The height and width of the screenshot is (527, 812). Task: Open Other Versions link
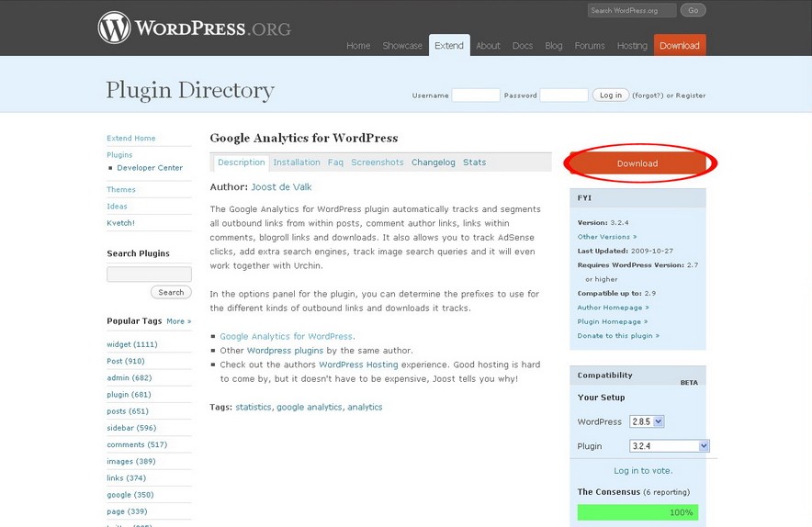(x=607, y=237)
